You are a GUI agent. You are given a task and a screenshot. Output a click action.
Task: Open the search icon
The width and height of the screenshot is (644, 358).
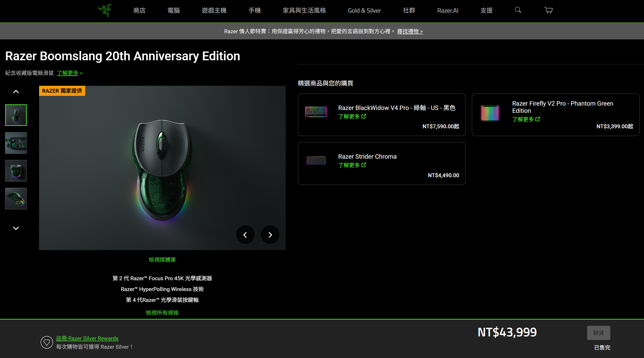(x=518, y=10)
